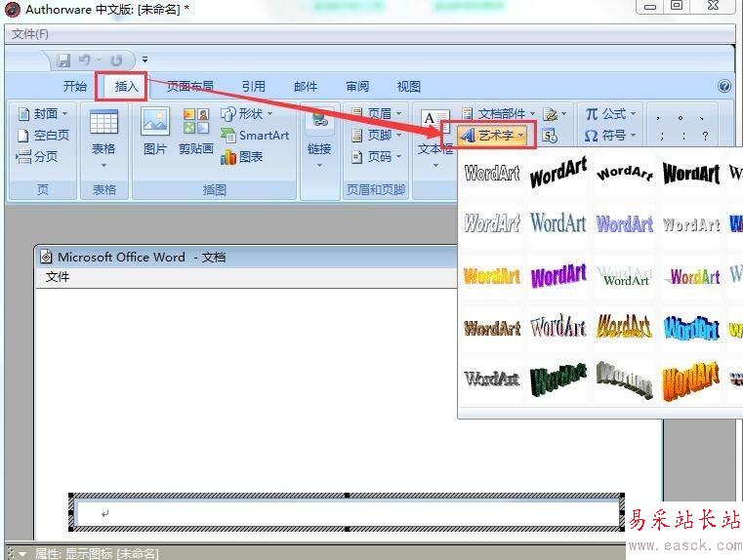Choose the dark green 3D WordArt style
This screenshot has height=560, width=743.
[558, 379]
